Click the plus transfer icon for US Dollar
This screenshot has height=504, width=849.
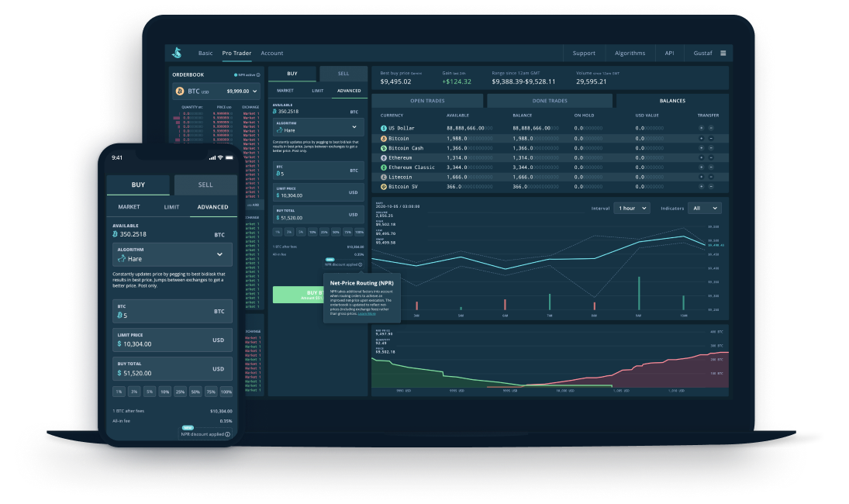(701, 128)
